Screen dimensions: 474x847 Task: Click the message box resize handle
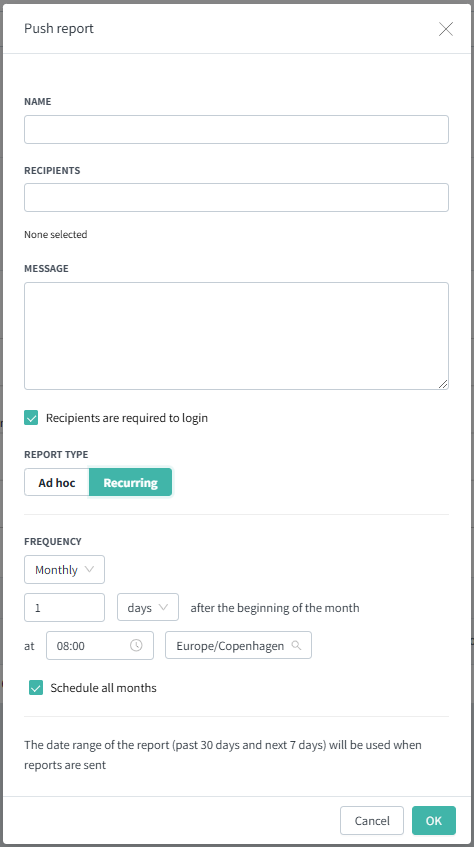tap(443, 384)
